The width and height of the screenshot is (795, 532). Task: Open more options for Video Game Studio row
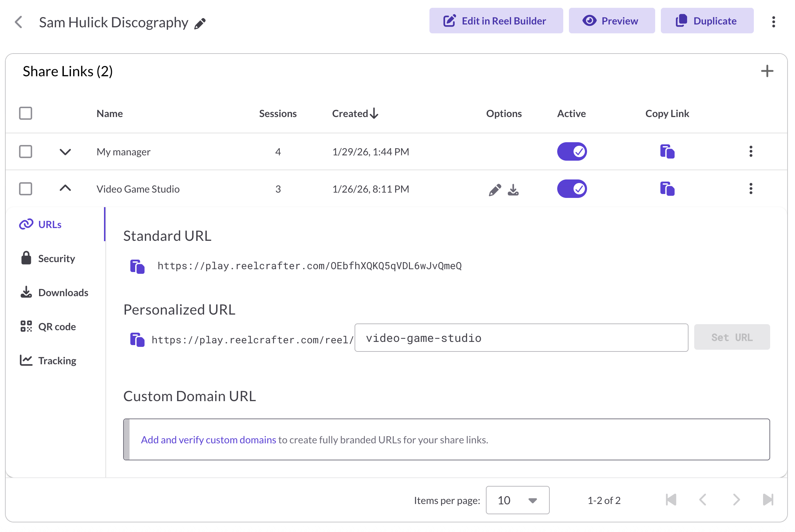pos(751,189)
